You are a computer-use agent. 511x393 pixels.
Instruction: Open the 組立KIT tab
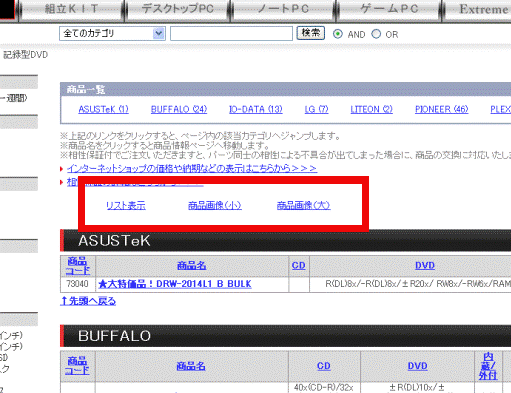pos(71,9)
